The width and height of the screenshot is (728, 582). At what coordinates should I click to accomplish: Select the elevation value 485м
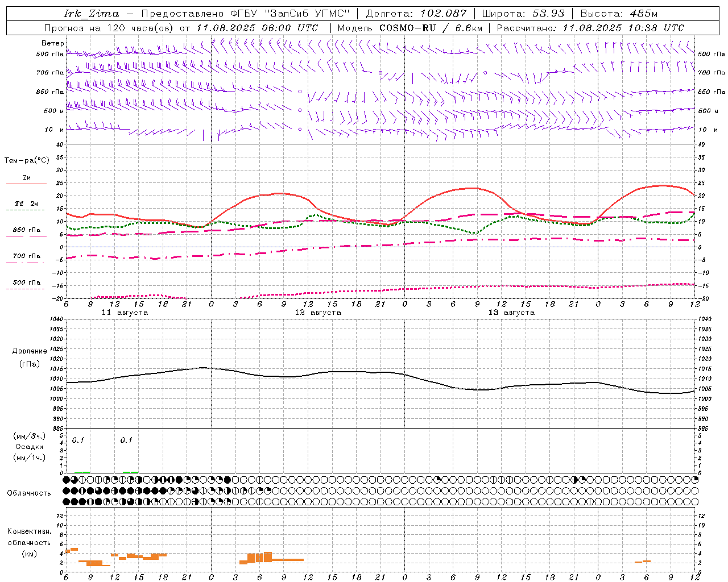(x=643, y=14)
